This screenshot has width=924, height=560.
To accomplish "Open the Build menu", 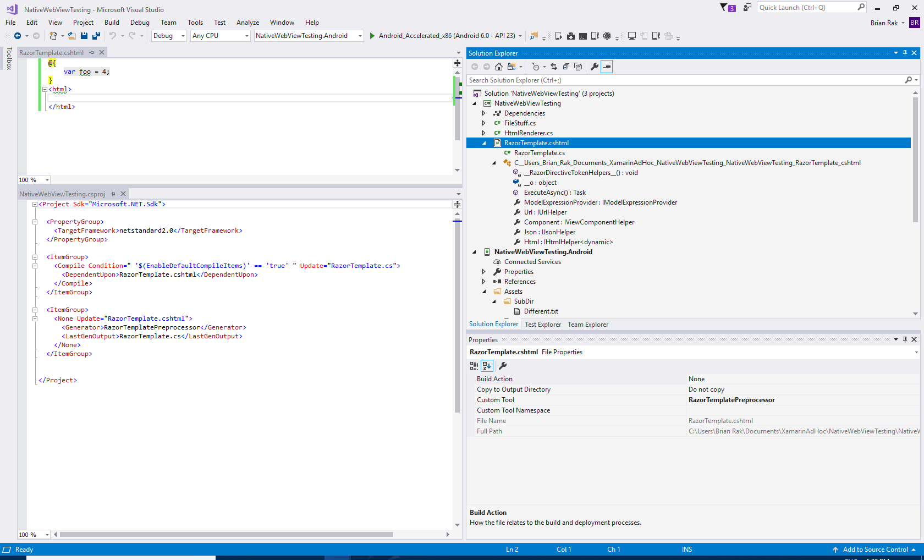I will (112, 23).
